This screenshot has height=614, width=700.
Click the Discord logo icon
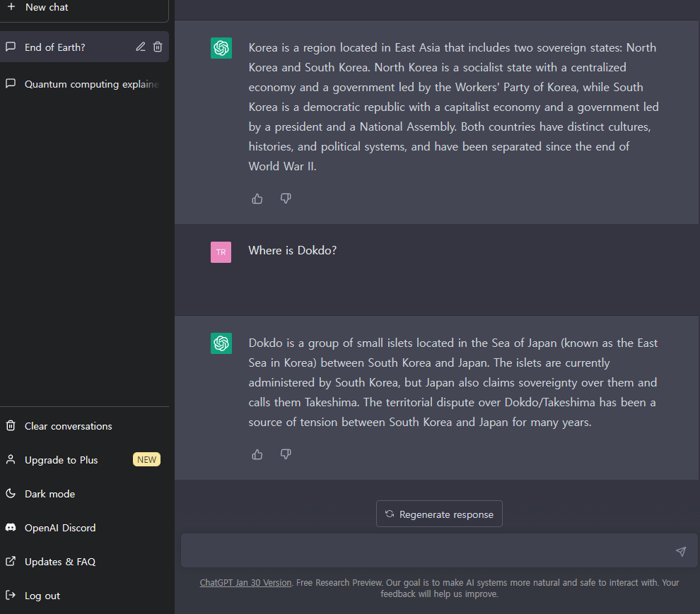coord(11,527)
